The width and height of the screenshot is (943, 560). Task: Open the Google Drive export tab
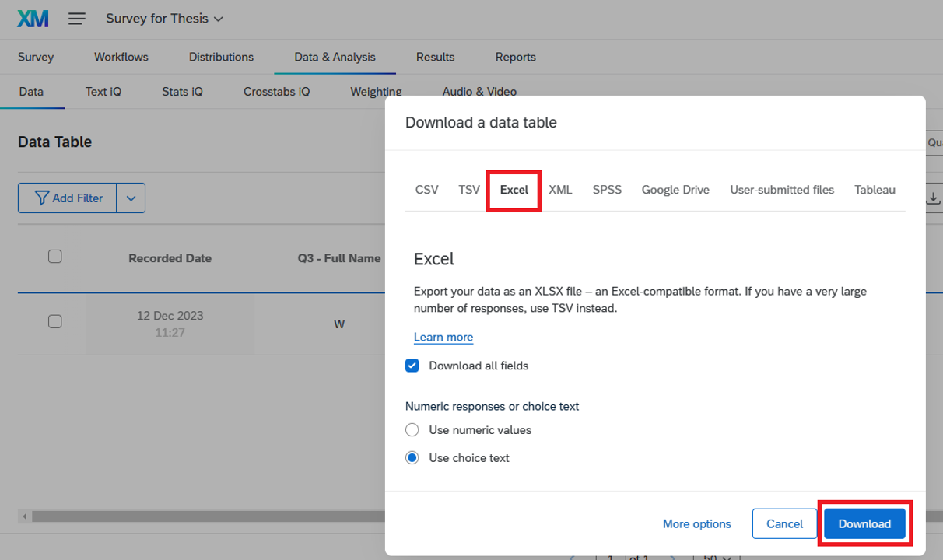pos(675,190)
